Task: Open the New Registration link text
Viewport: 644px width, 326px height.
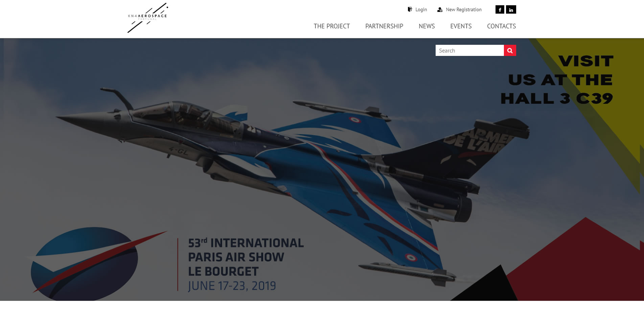Action: tap(464, 9)
